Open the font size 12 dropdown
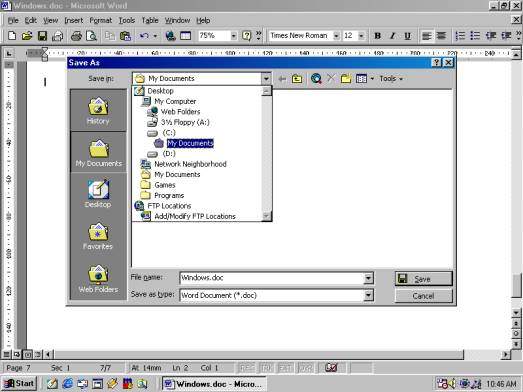Image resolution: width=523 pixels, height=392 pixels. (x=362, y=36)
